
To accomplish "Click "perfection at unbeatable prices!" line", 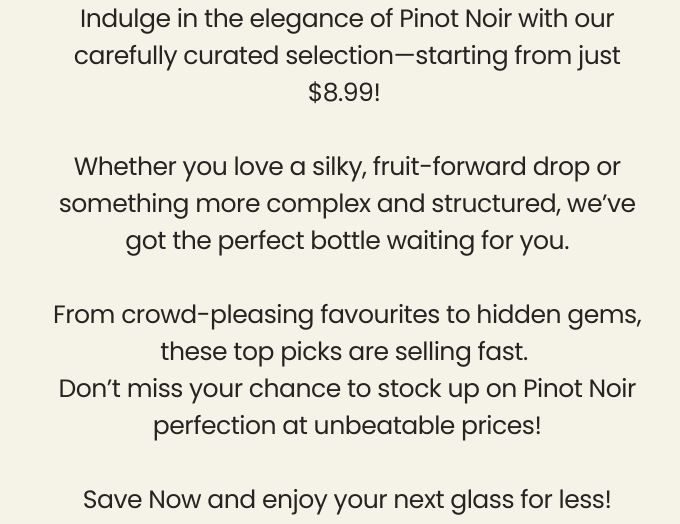I will point(347,426).
